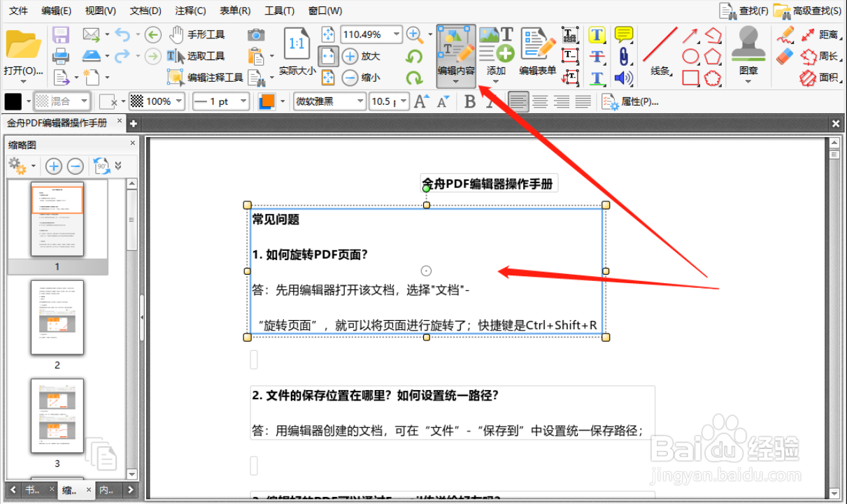Viewport: 847px width, 504px height.
Task: Click the Add (添加) button
Action: (x=496, y=52)
